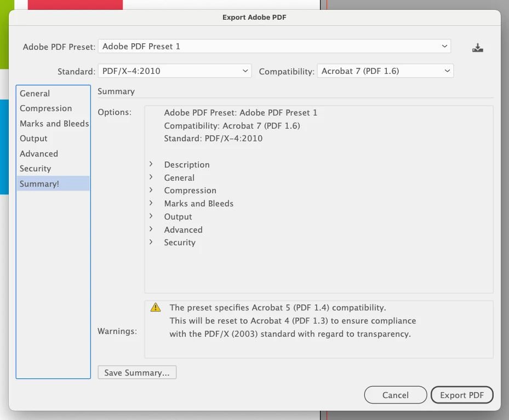Click the Description label in options list
This screenshot has height=420, width=509.
point(187,165)
